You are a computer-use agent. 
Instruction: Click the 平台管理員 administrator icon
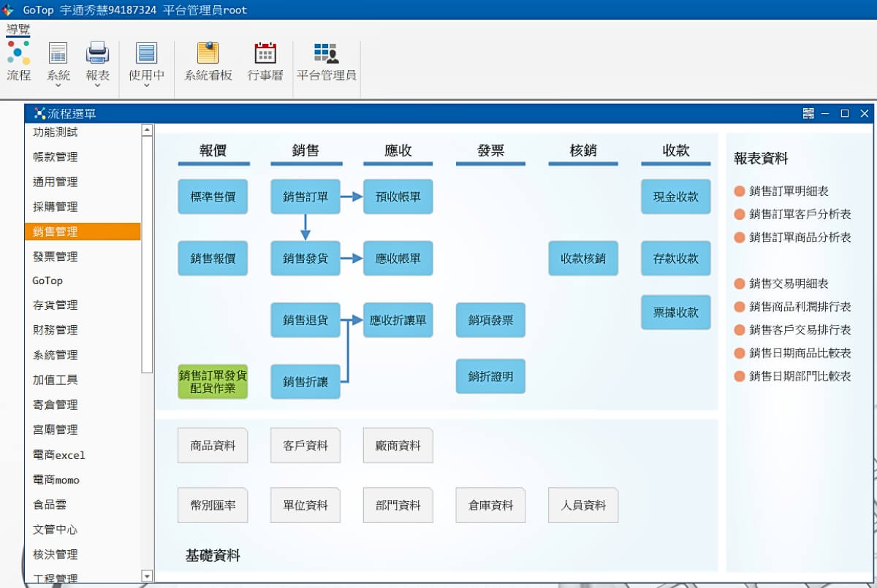click(326, 53)
